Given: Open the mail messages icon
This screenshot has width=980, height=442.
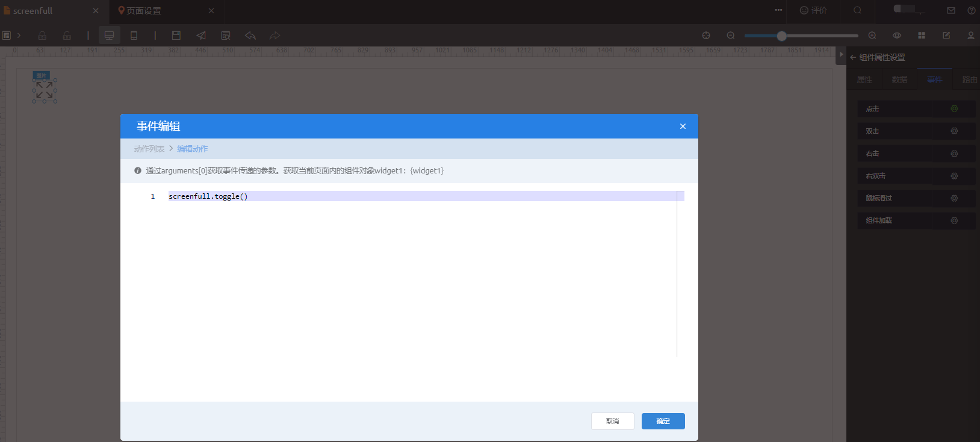Looking at the screenshot, I should [951, 10].
